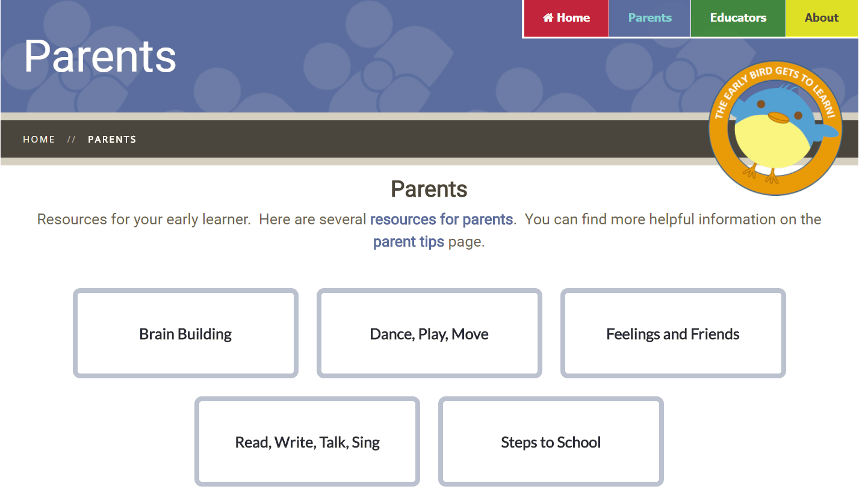Click the Steps to School tile

pyautogui.click(x=551, y=441)
